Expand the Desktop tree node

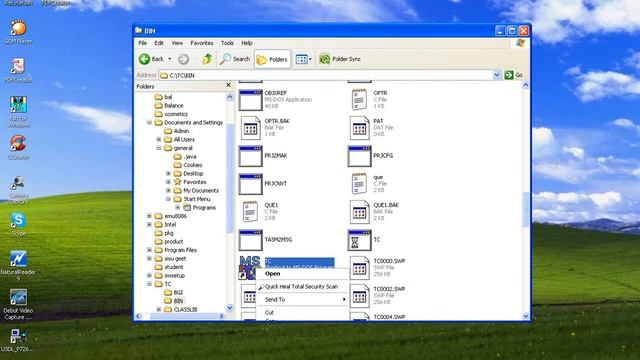click(x=168, y=173)
